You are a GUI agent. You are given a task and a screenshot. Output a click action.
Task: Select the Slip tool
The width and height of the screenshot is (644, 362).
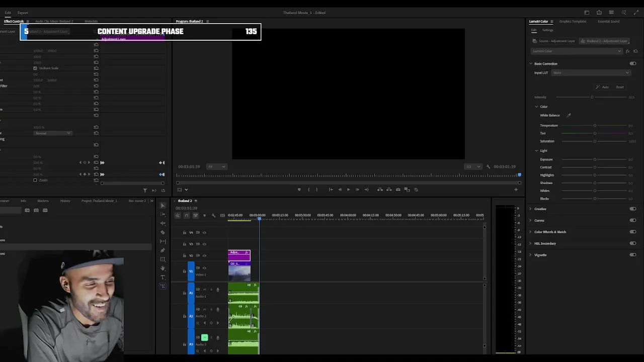(x=163, y=241)
